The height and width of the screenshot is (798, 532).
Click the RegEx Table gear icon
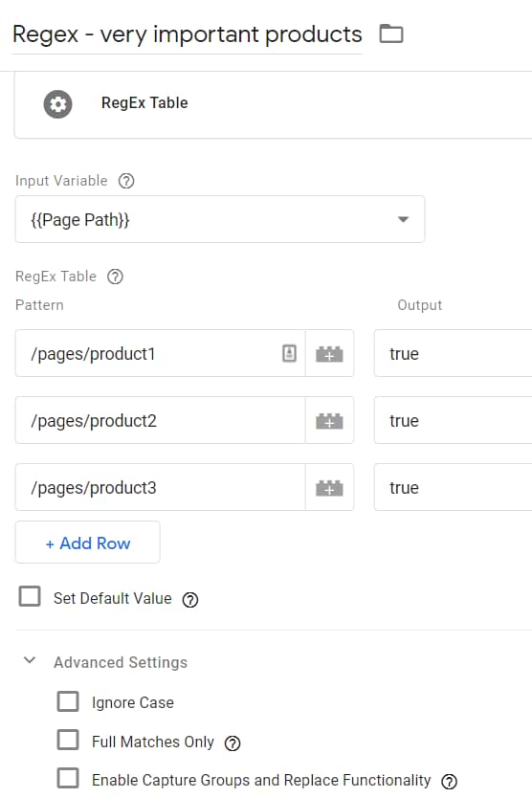point(57,104)
